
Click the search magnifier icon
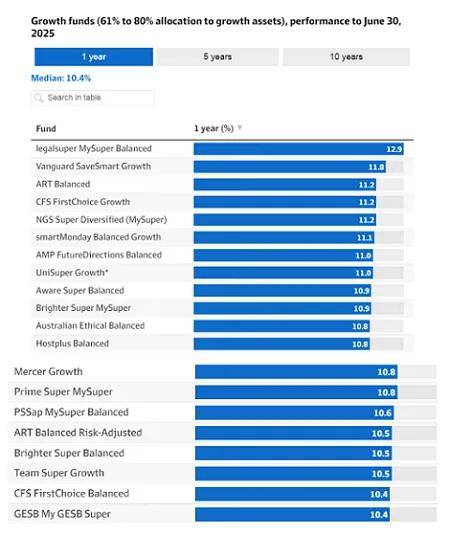[x=38, y=98]
